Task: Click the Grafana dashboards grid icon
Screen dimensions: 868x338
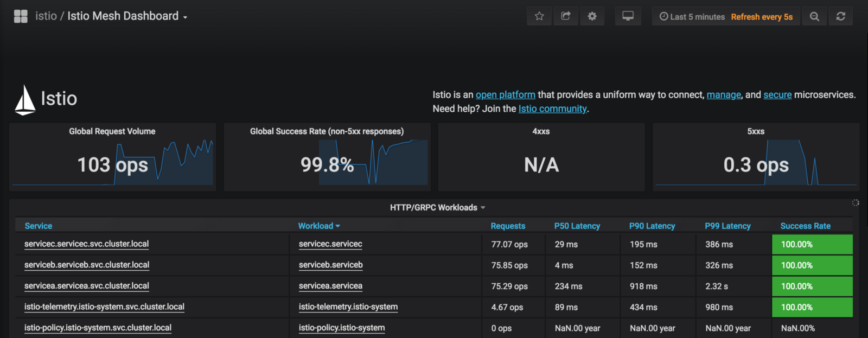Action: 21,16
